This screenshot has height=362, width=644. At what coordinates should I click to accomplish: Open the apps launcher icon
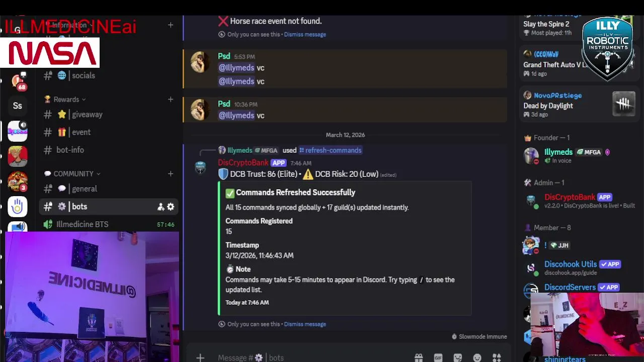tap(497, 357)
